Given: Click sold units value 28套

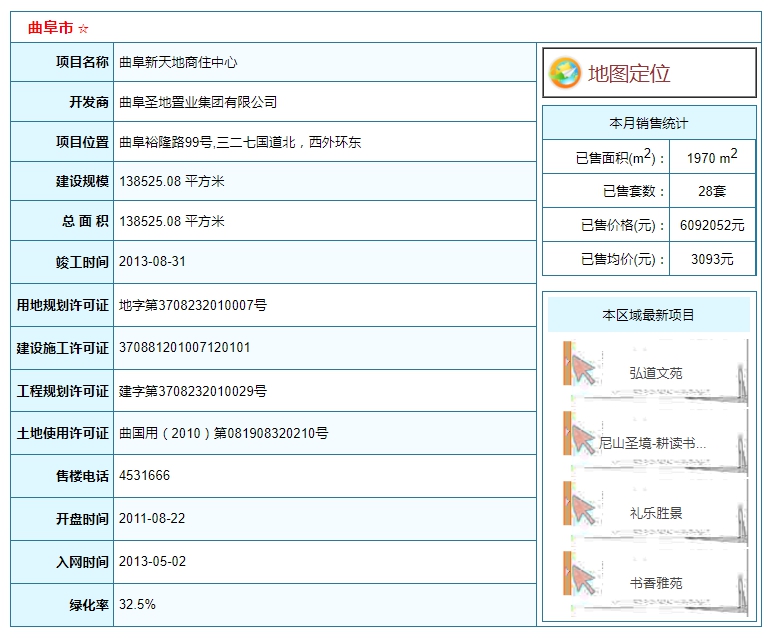Looking at the screenshot, I should (712, 191).
